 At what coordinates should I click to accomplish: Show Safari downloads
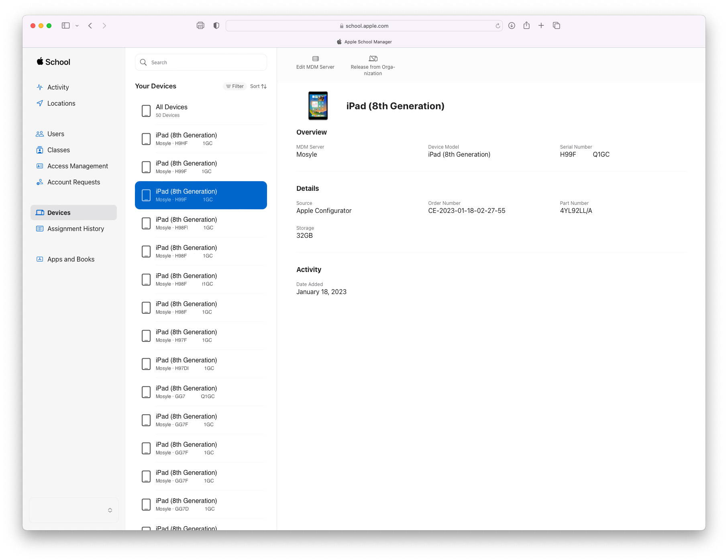(x=512, y=26)
